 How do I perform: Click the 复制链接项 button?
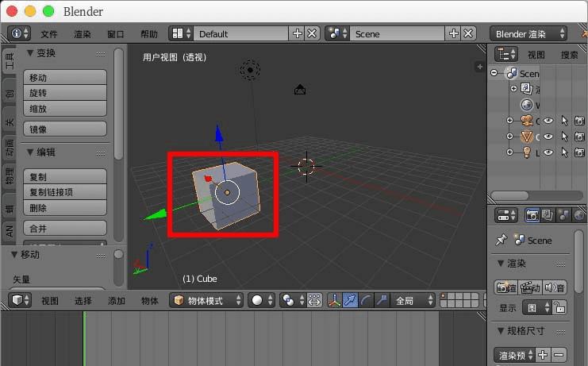tap(65, 192)
